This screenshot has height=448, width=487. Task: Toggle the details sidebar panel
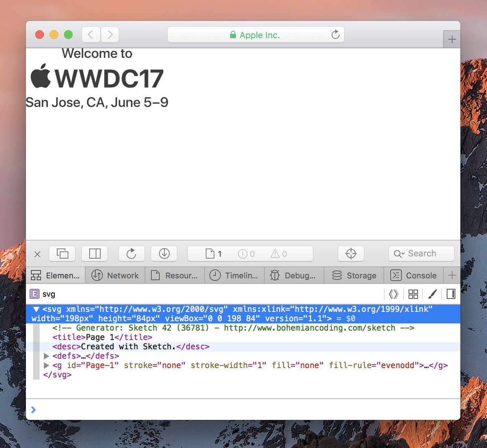(x=451, y=294)
